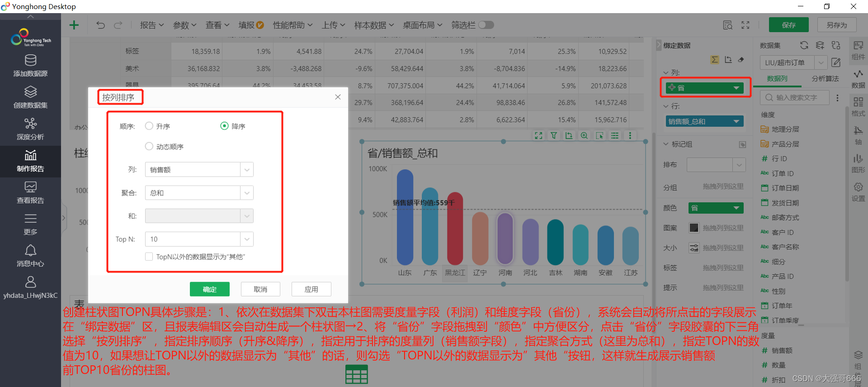Switch to 分析算法 tab
This screenshot has width=868, height=387.
pos(825,78)
